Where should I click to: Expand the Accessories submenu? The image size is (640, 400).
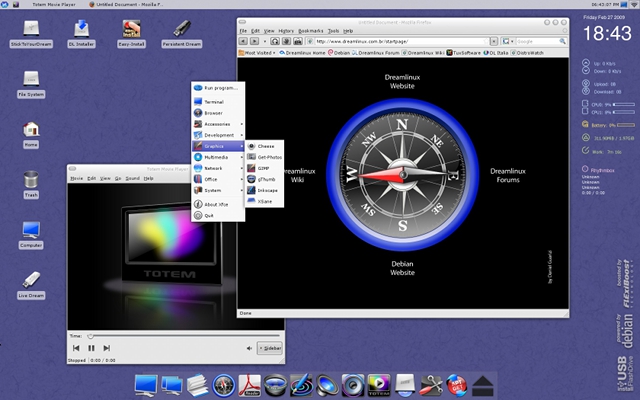(218, 124)
